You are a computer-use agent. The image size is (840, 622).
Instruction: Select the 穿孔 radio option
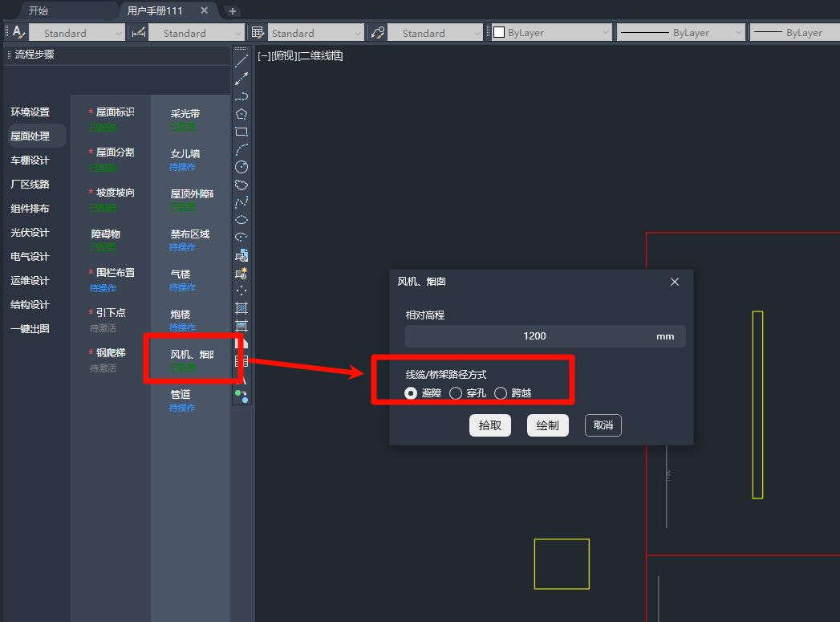tap(456, 393)
